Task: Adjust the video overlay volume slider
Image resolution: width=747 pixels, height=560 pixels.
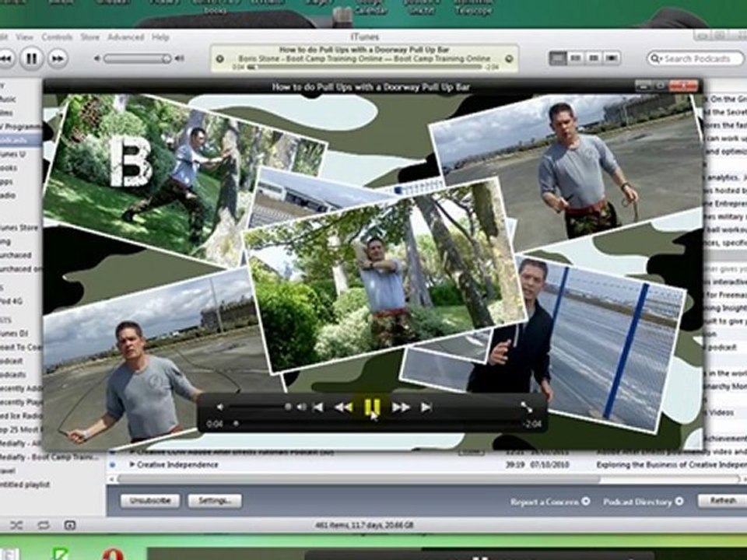Action: [260, 407]
